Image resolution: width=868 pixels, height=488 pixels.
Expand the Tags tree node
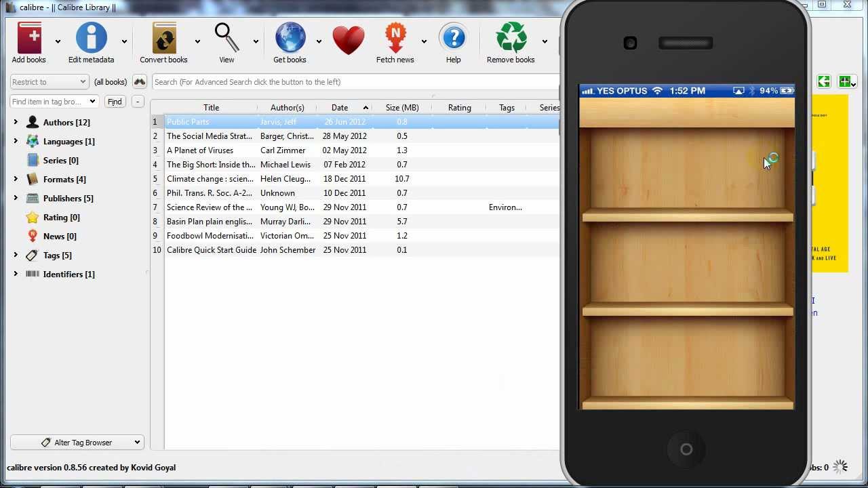pyautogui.click(x=16, y=255)
